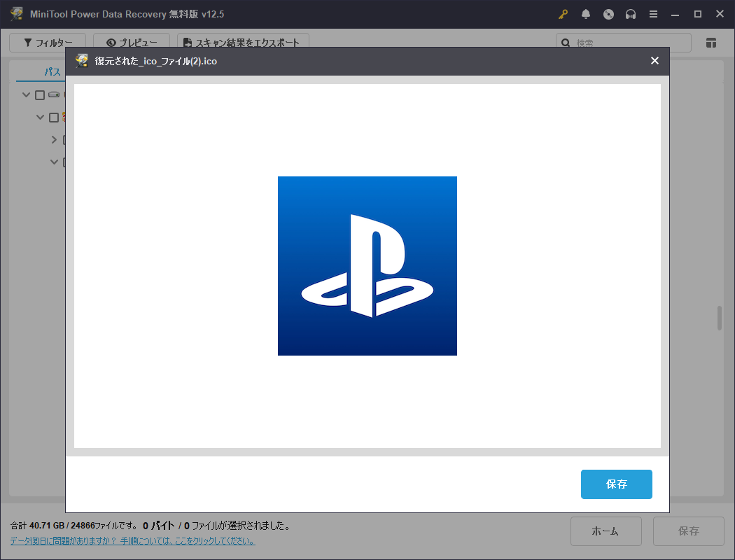
Task: Toggle the second-level tree checkbox
Action: point(54,117)
